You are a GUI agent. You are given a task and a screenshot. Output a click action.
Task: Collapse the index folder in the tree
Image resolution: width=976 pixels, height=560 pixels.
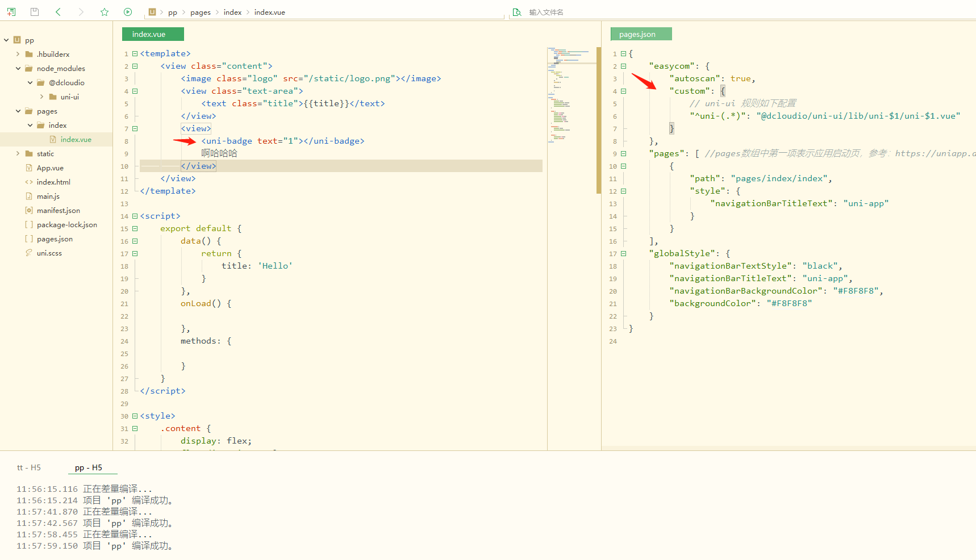(x=30, y=125)
